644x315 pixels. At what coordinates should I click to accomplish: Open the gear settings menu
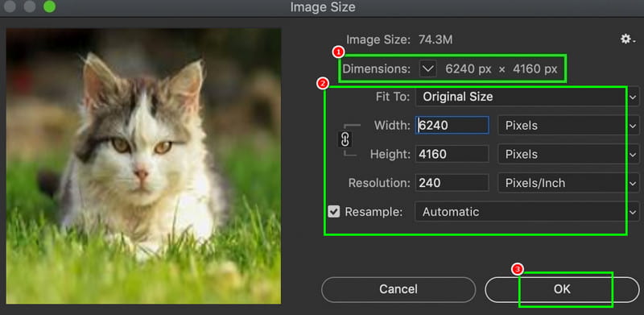628,39
